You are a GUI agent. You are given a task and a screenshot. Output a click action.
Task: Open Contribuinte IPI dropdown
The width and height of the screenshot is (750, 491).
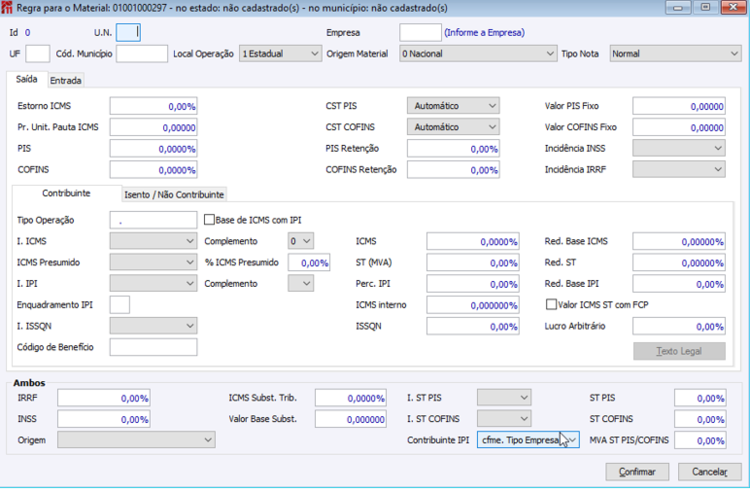tap(528, 440)
